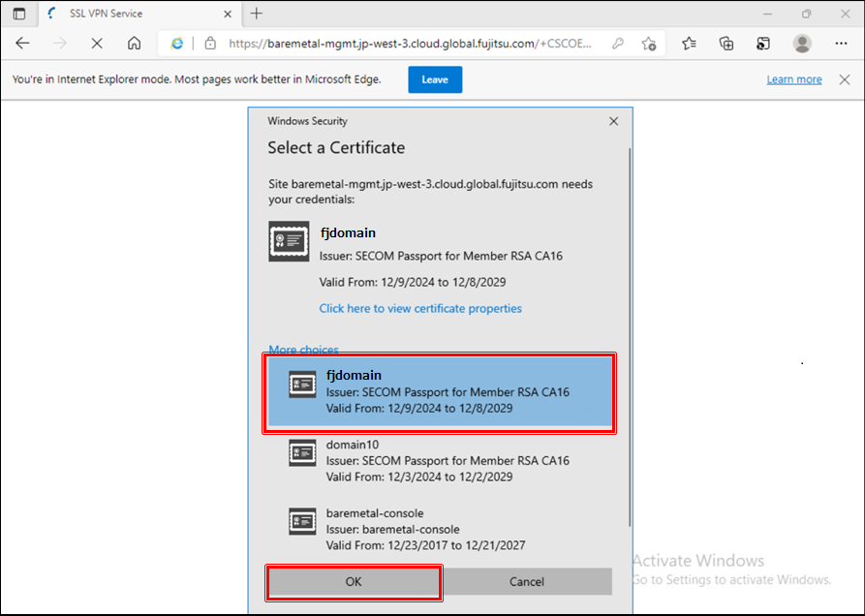Click Valid From 12/3/2024 to 12/2/2029 text

tap(418, 477)
